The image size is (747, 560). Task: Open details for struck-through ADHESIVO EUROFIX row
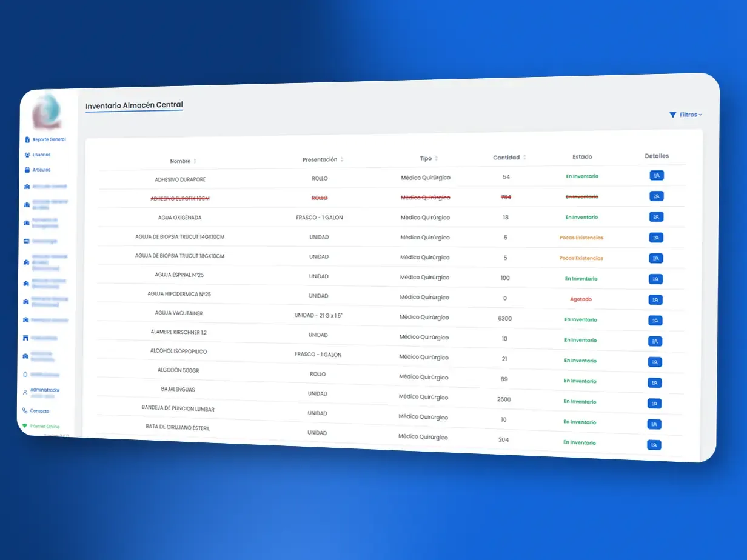coord(657,196)
